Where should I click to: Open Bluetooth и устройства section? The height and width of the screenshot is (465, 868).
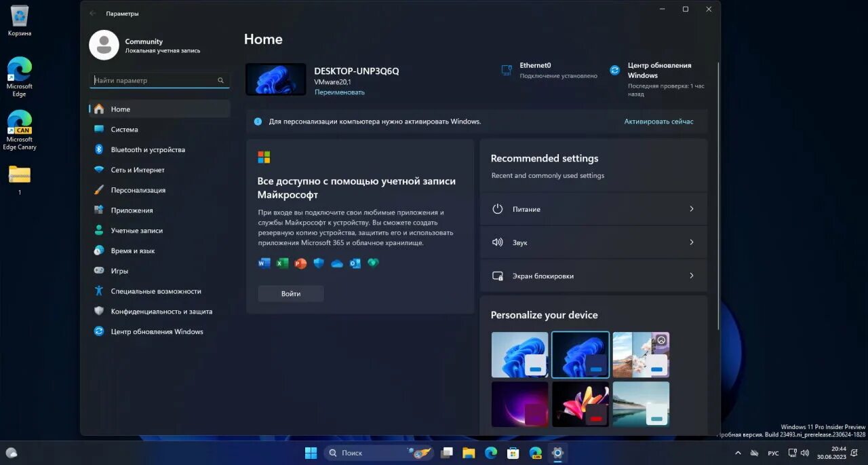[160, 149]
